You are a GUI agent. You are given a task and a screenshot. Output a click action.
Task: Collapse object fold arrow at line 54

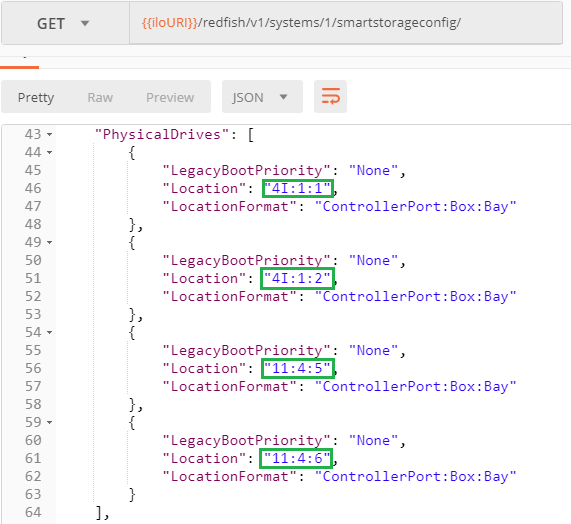click(x=50, y=332)
